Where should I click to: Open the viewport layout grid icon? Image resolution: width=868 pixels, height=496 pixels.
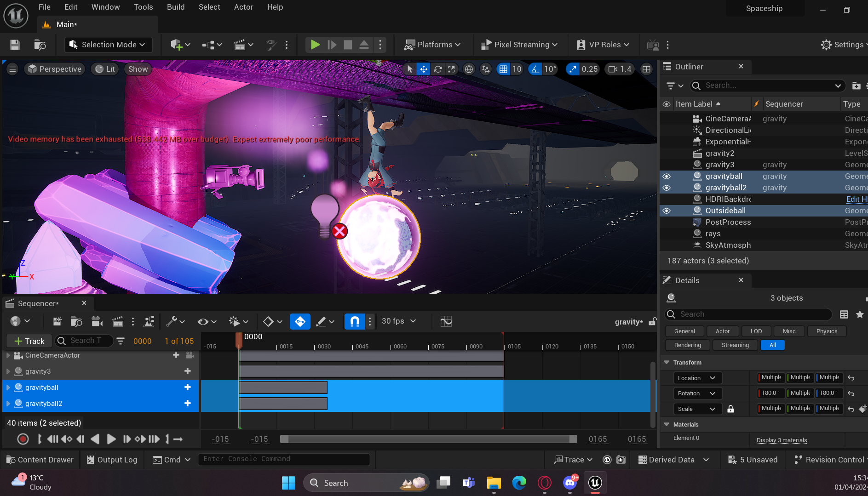pyautogui.click(x=646, y=69)
